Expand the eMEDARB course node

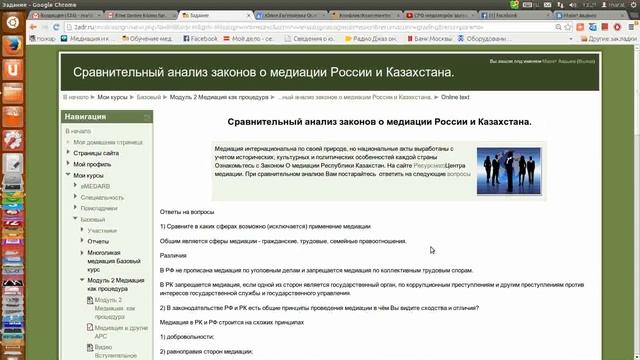(x=75, y=186)
